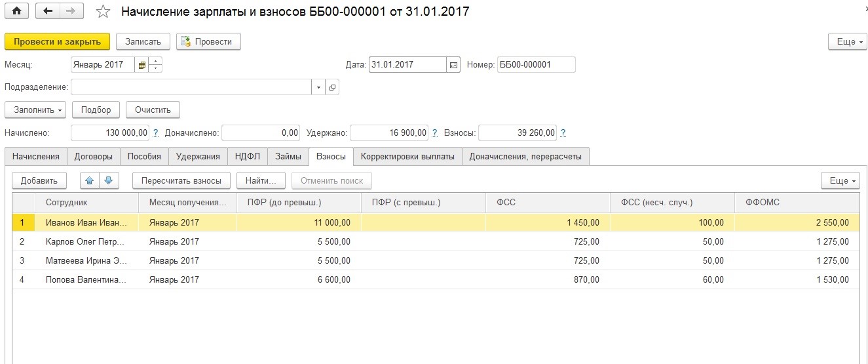
Task: Click ПФР (до превыш.) column header
Action: (299, 203)
